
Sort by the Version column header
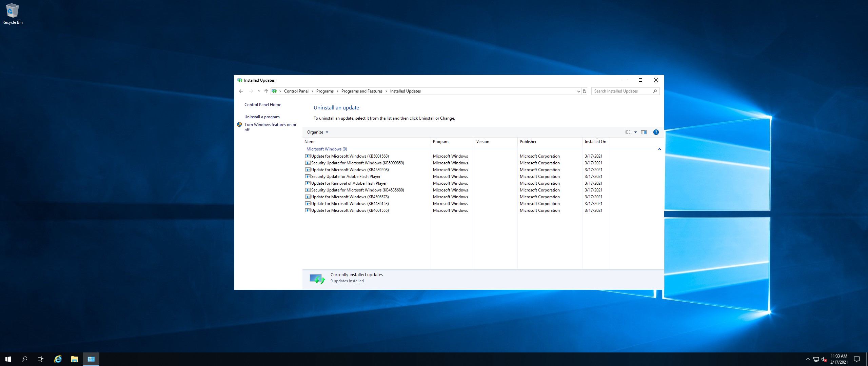click(496, 142)
